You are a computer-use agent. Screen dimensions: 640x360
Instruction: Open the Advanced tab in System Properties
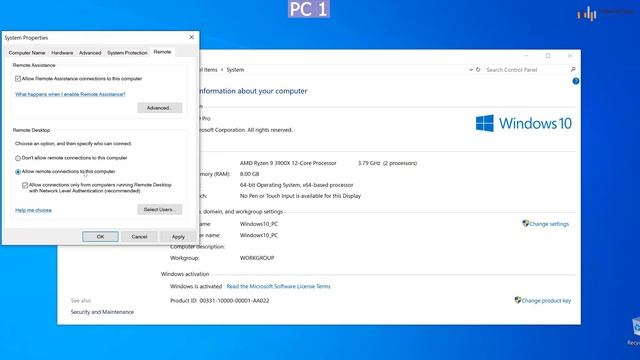point(90,53)
